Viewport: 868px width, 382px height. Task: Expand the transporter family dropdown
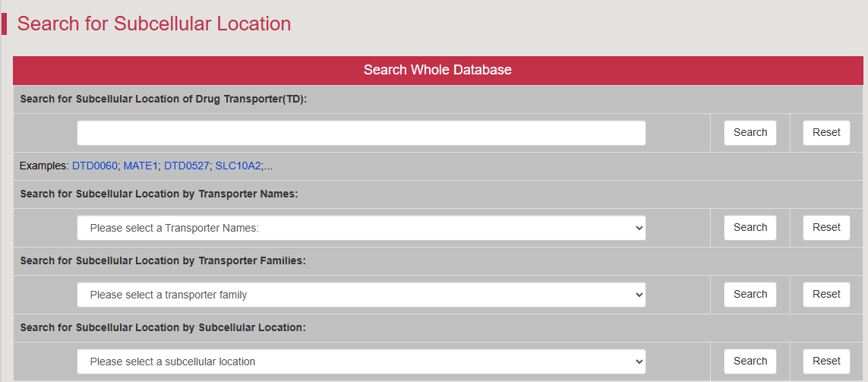point(361,295)
